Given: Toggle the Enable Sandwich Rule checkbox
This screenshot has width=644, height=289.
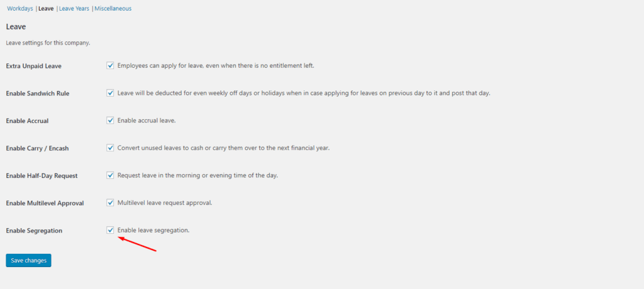Looking at the screenshot, I should pyautogui.click(x=110, y=93).
